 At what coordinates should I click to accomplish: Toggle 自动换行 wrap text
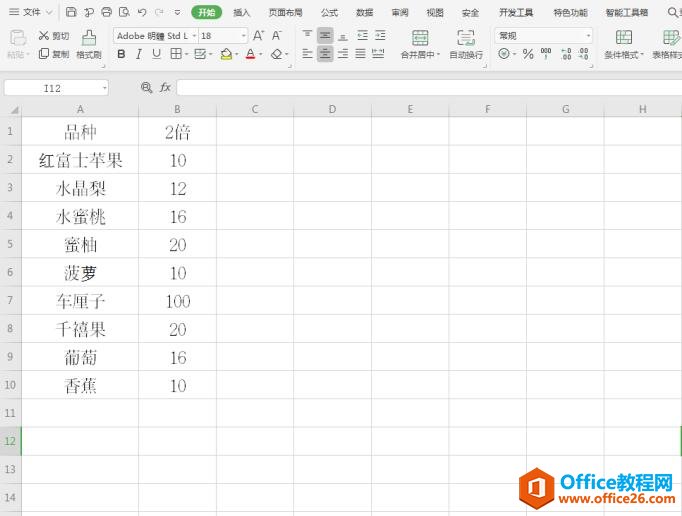(466, 44)
